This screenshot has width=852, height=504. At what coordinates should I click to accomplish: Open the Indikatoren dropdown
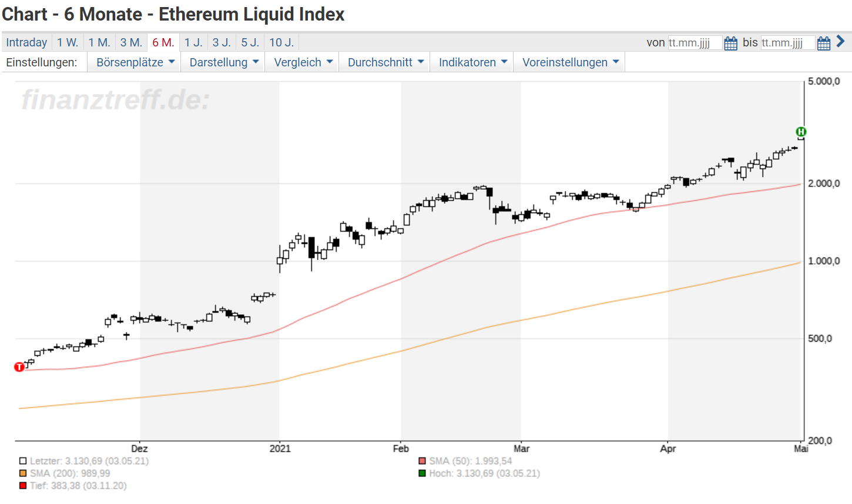472,62
